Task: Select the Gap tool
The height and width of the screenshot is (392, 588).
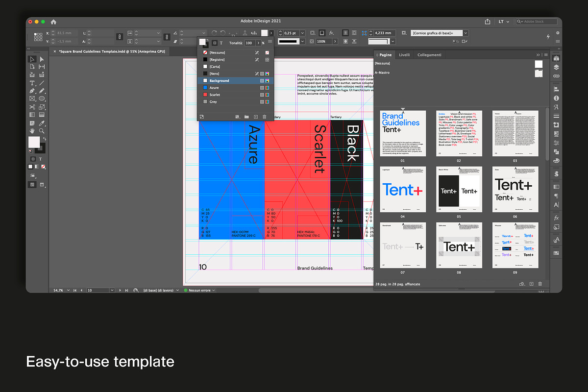Action: click(42, 67)
